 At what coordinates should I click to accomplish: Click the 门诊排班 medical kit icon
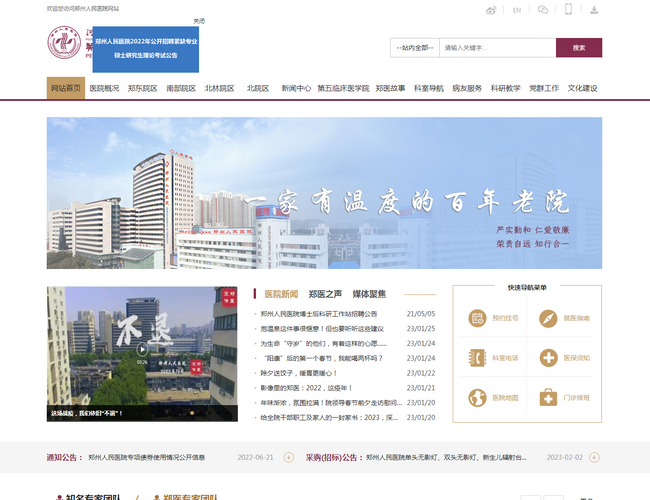pyautogui.click(x=548, y=398)
